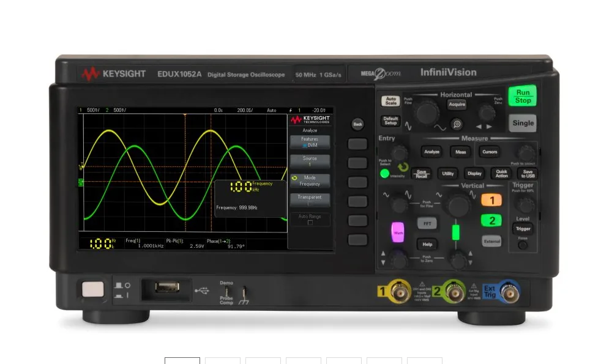Open the Utility key menu
601x364 pixels.
[x=447, y=174]
